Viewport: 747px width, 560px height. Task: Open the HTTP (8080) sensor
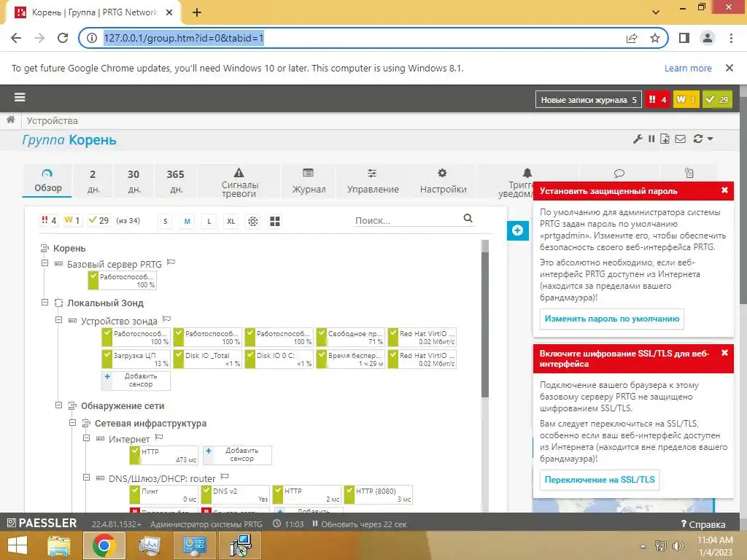point(378,495)
